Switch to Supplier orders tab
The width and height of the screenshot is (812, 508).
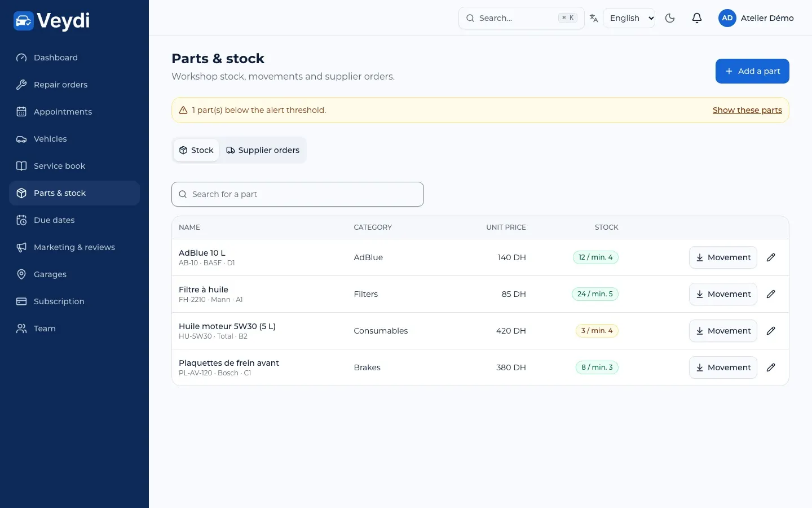(x=263, y=150)
